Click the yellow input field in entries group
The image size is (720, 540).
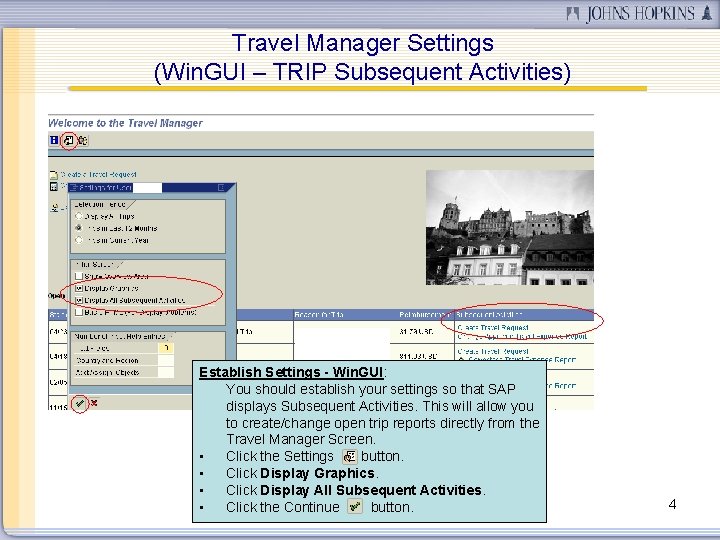click(166, 348)
